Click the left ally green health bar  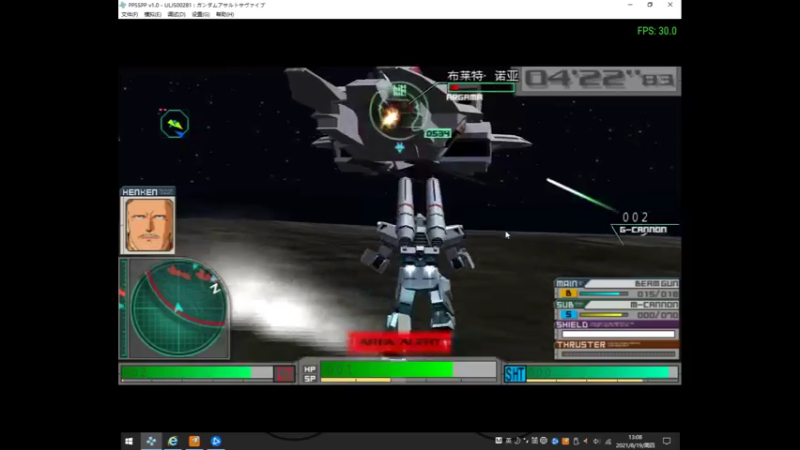(186, 372)
